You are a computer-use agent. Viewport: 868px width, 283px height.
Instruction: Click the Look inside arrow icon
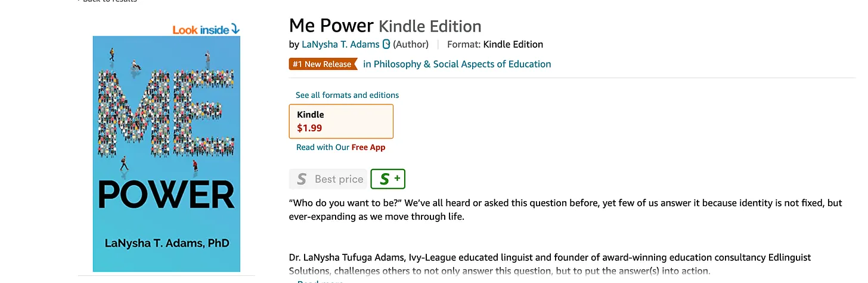[235, 29]
